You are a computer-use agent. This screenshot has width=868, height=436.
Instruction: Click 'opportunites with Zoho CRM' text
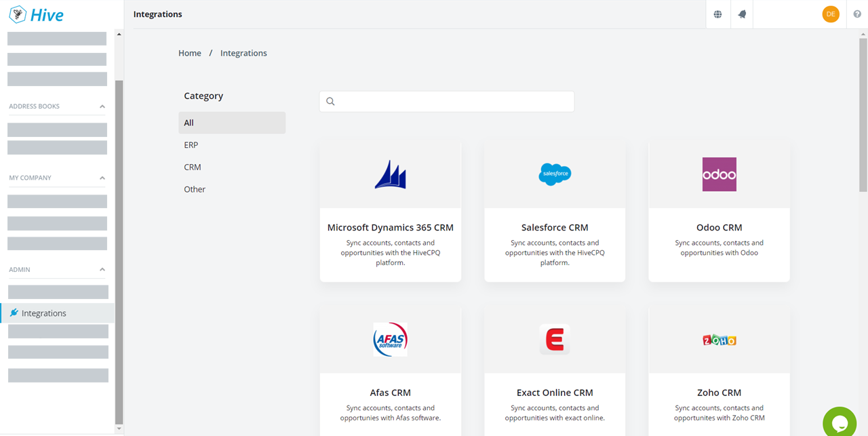pos(719,418)
